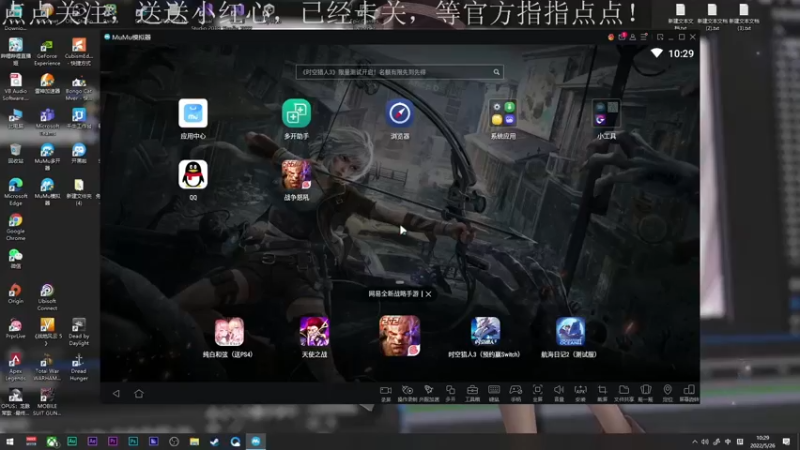Open the MuMu title bar menu icon
The image size is (800, 450).
point(644,37)
